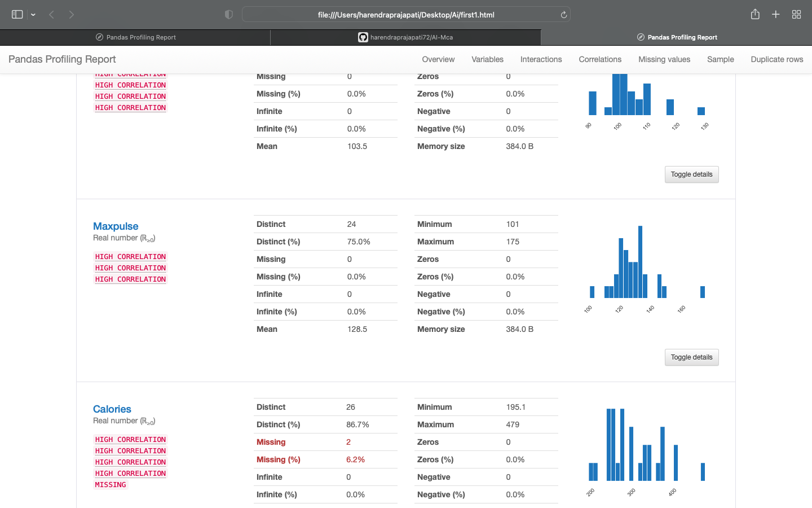The width and height of the screenshot is (812, 508).
Task: Toggle details for the Maxpulse variable
Action: click(x=691, y=357)
